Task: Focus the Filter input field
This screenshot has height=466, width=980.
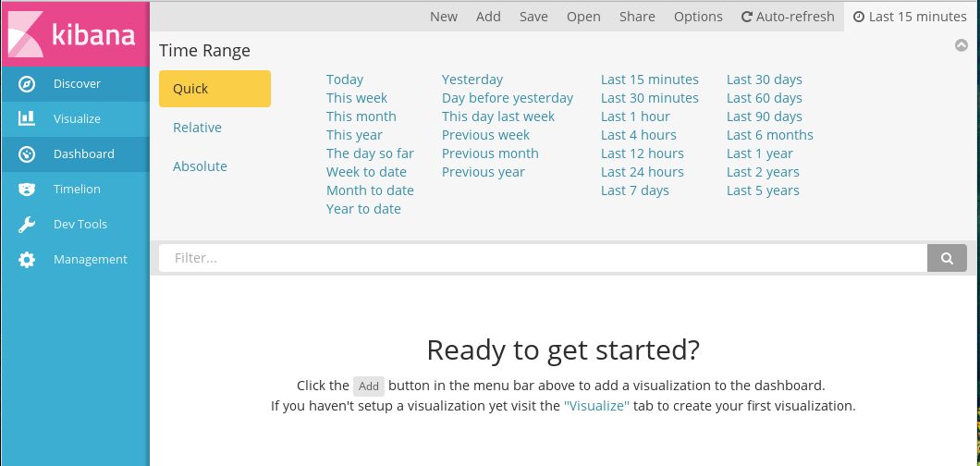Action: [x=543, y=258]
